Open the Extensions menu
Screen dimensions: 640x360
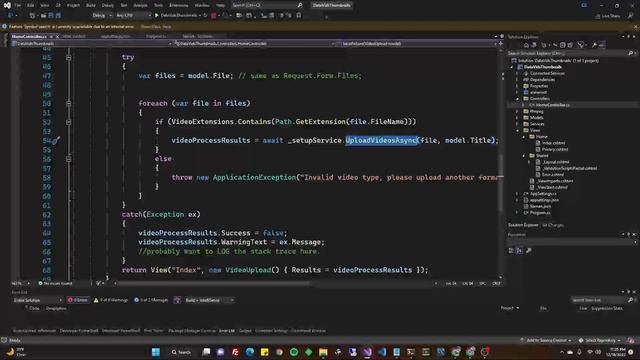pos(179,5)
